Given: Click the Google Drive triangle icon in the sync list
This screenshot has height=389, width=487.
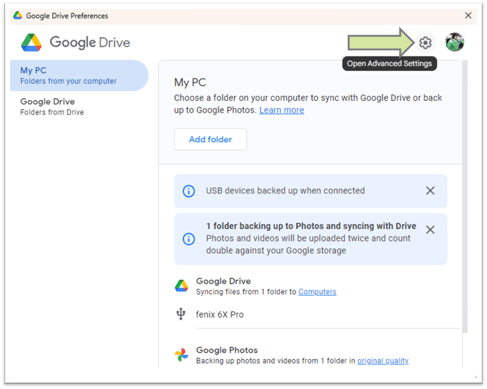Looking at the screenshot, I should point(181,286).
